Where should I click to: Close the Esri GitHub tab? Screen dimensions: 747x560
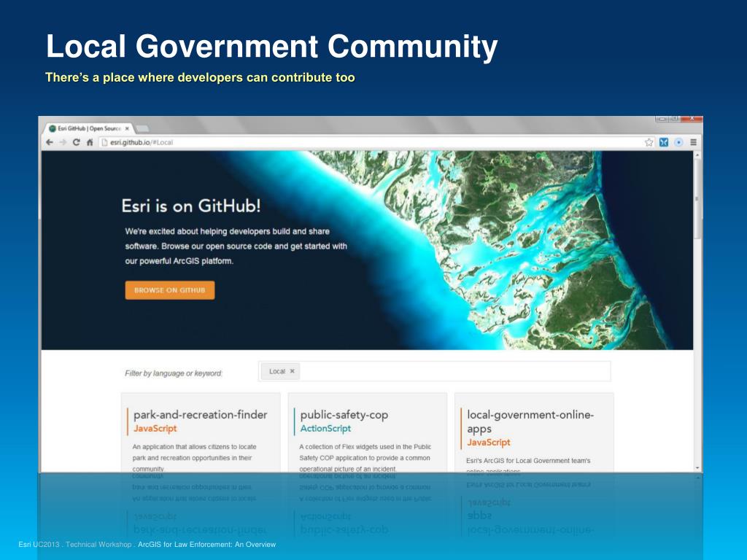click(x=127, y=128)
